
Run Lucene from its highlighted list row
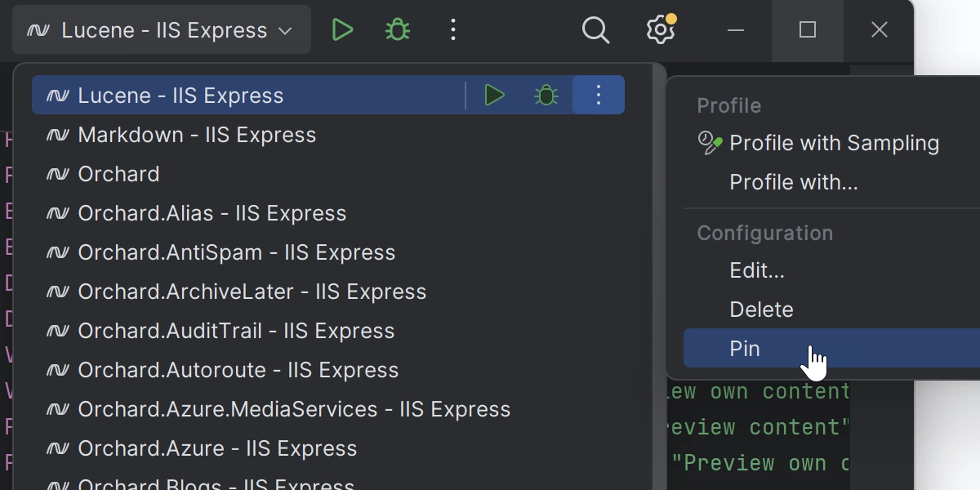494,96
